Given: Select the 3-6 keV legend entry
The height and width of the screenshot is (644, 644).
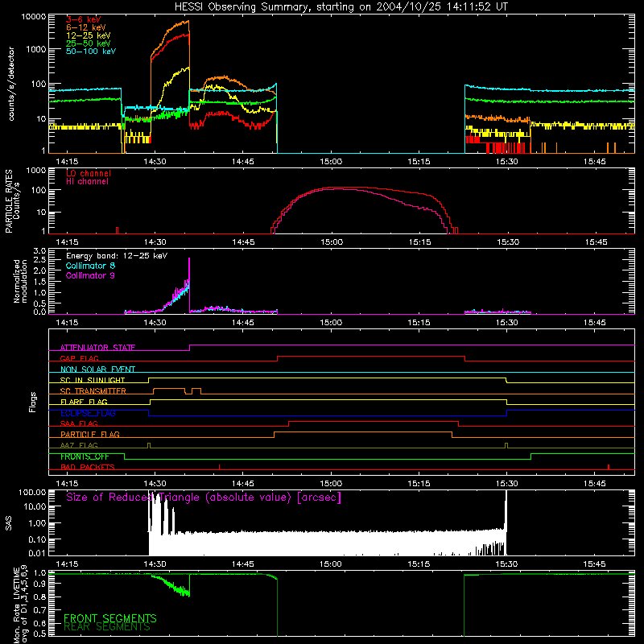Looking at the screenshot, I should [84, 19].
